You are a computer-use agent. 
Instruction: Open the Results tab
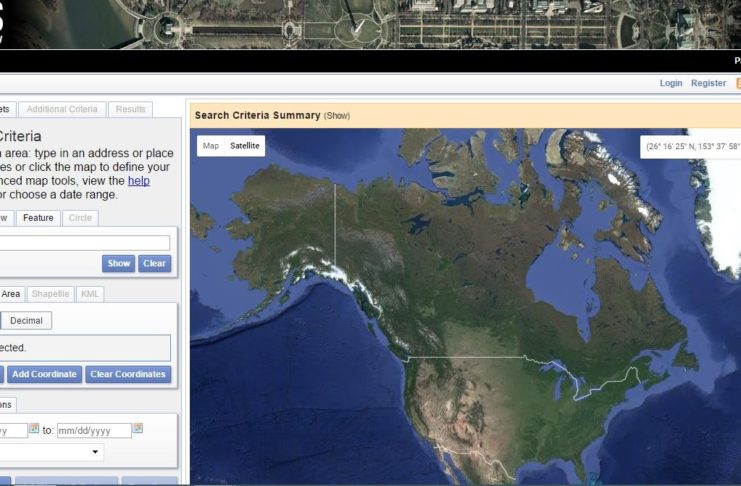coord(130,109)
